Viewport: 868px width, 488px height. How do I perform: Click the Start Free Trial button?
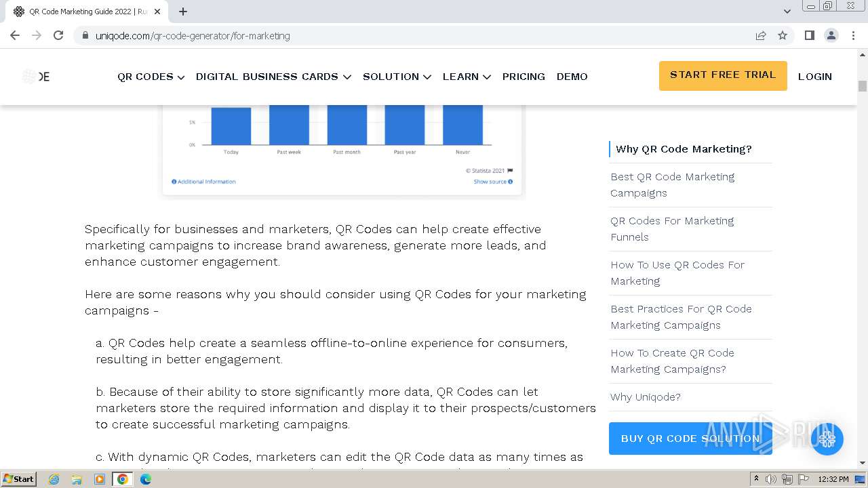tap(723, 75)
